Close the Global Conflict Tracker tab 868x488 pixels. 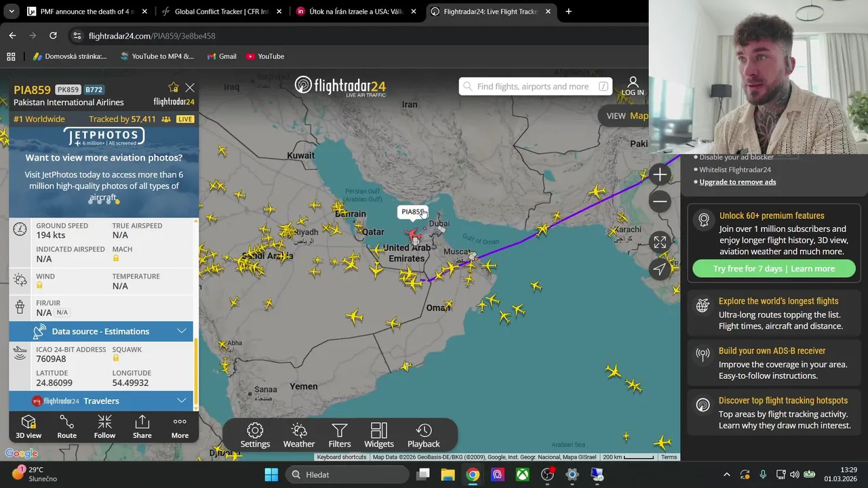click(279, 12)
